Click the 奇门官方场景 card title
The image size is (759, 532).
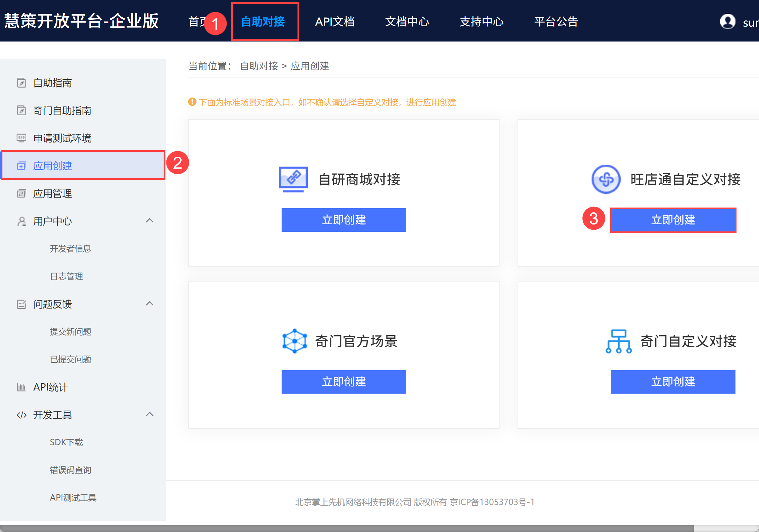tap(356, 341)
